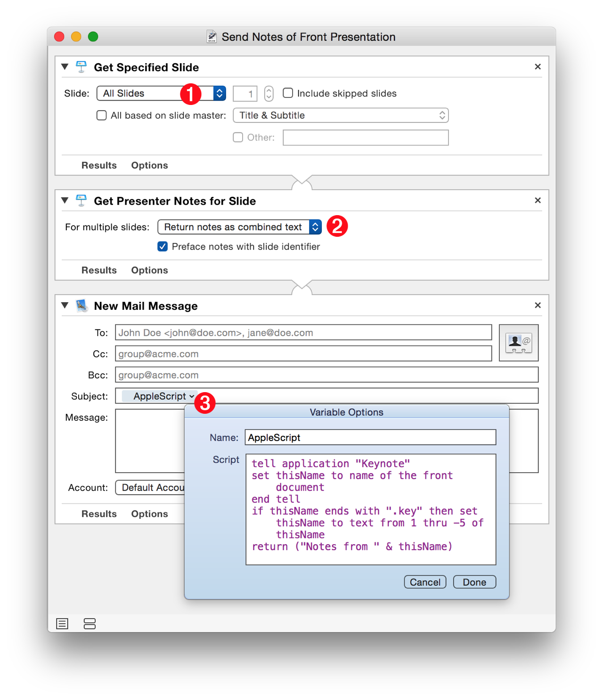The width and height of the screenshot is (603, 700).
Task: Show Options of Get Presenter Notes
Action: [149, 270]
